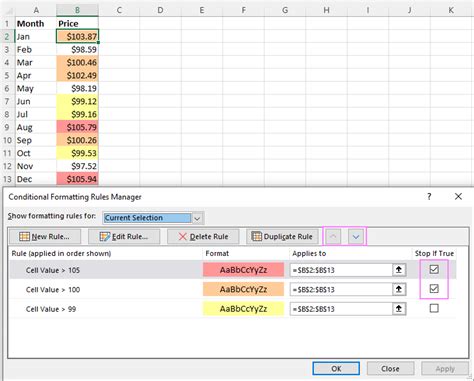Select cell with $100.26
The image size is (474, 381).
(x=77, y=140)
